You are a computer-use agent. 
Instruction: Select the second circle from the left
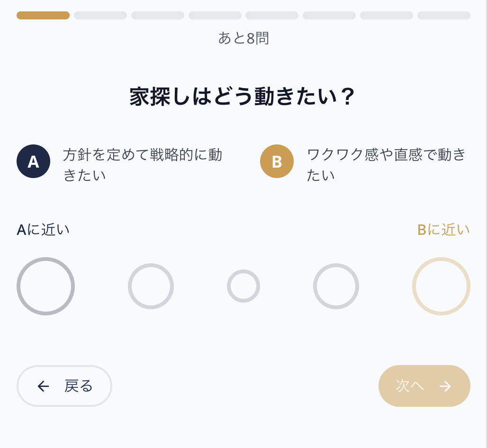click(x=151, y=286)
